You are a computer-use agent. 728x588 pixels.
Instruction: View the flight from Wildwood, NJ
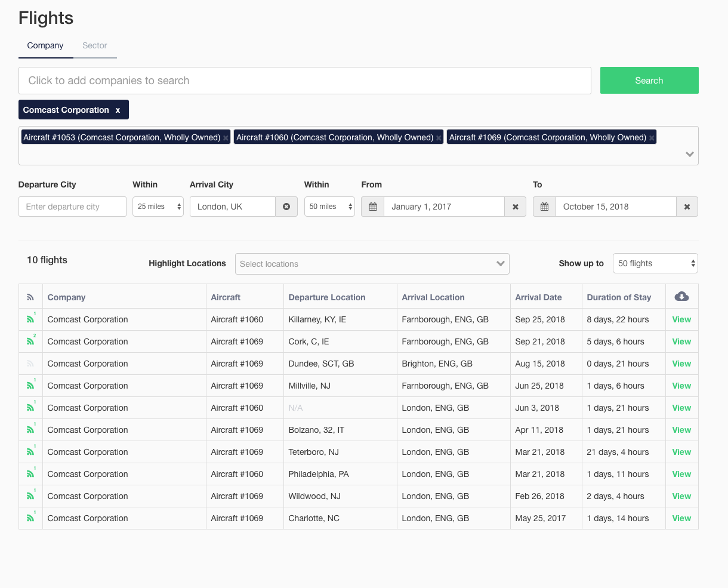click(681, 496)
